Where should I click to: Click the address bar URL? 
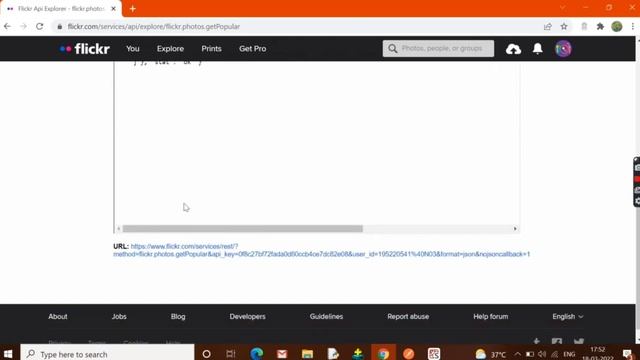click(x=154, y=27)
